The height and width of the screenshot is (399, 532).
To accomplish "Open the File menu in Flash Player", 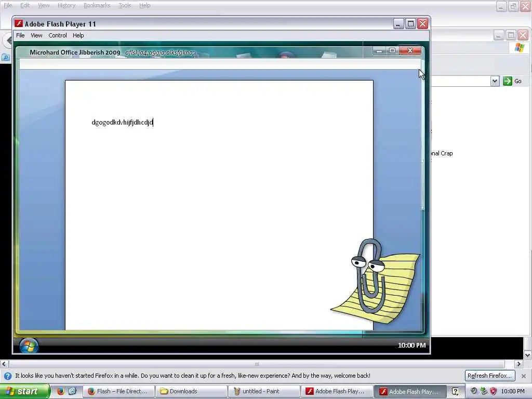I will 20,35.
